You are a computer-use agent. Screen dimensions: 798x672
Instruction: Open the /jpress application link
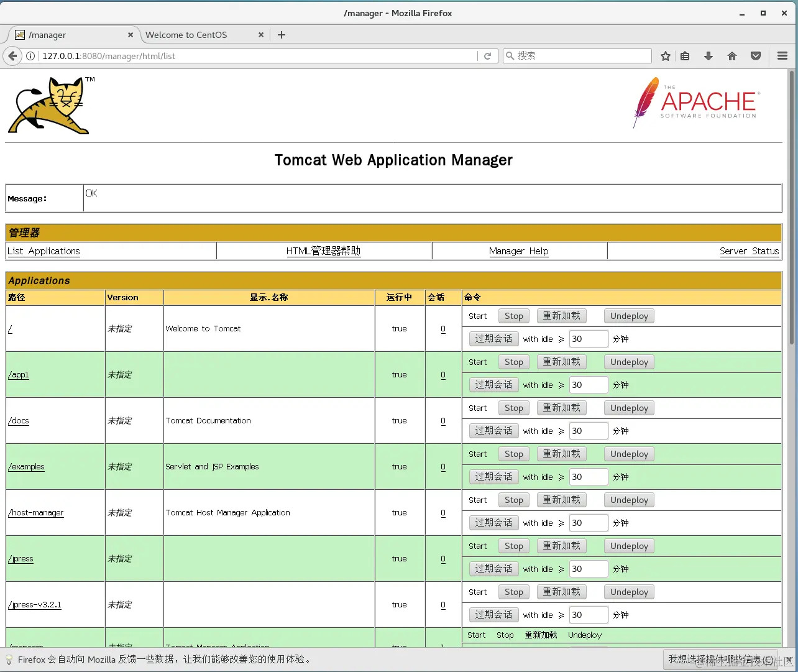pyautogui.click(x=21, y=559)
